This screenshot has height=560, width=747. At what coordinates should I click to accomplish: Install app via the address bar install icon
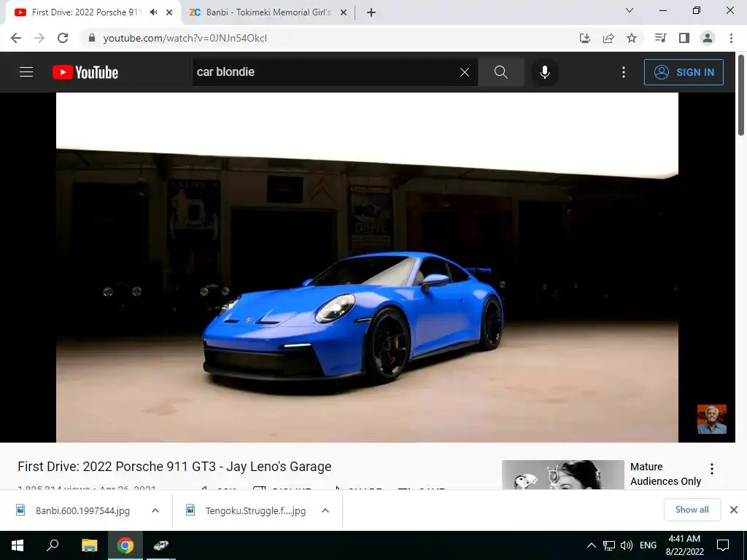(x=585, y=38)
